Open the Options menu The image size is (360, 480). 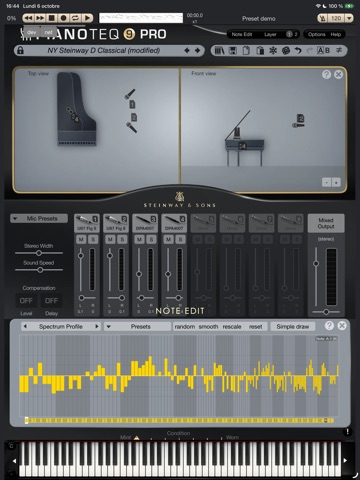pyautogui.click(x=316, y=34)
